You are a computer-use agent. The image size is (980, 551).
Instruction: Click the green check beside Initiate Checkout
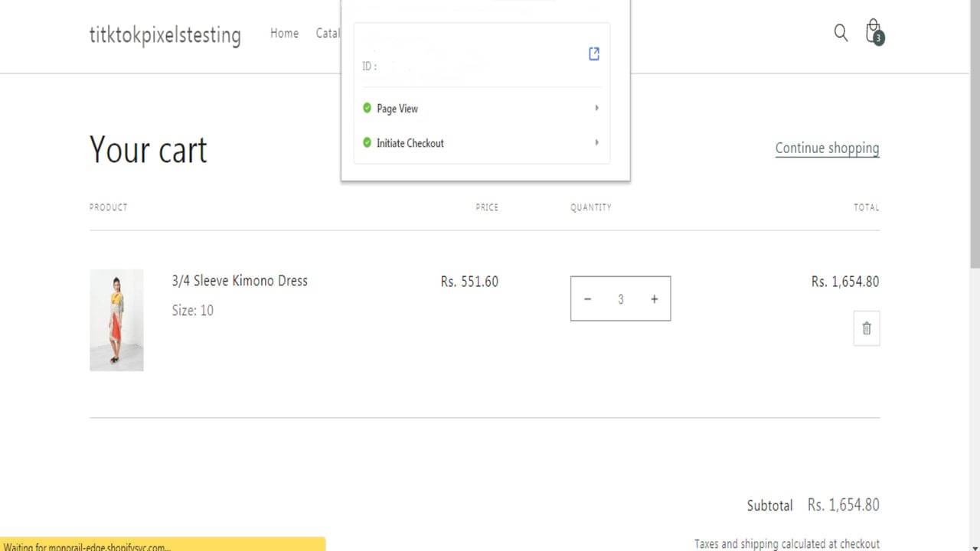[x=367, y=142]
